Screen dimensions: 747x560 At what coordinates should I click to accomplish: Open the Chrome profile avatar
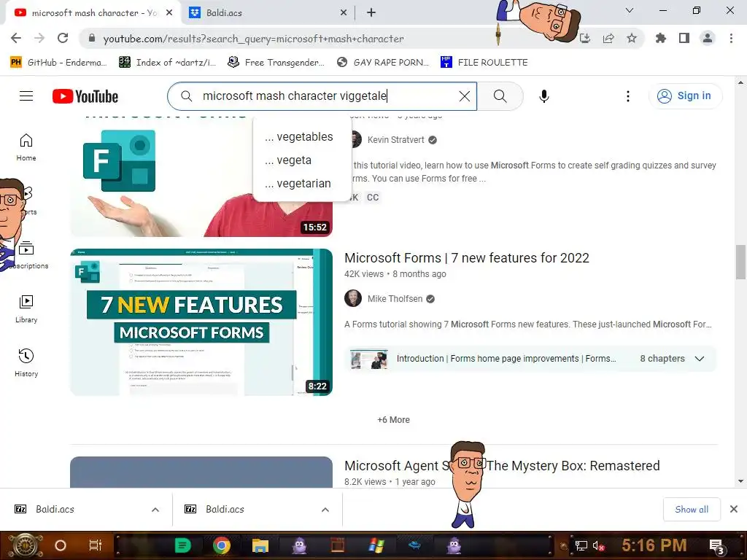point(708,38)
